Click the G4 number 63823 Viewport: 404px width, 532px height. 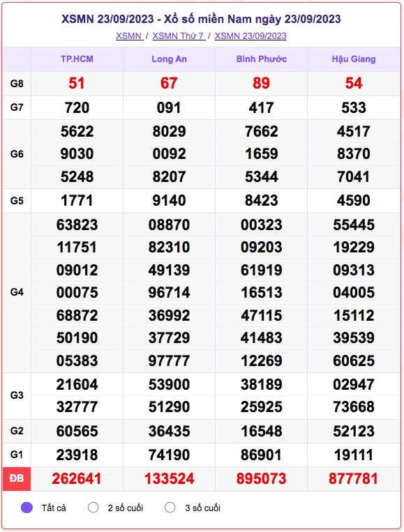pyautogui.click(x=77, y=225)
